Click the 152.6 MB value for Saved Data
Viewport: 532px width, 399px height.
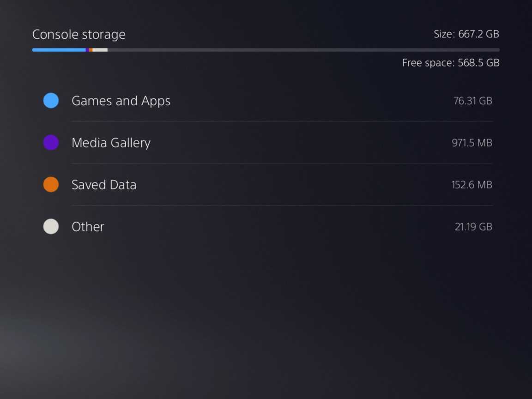click(x=472, y=184)
